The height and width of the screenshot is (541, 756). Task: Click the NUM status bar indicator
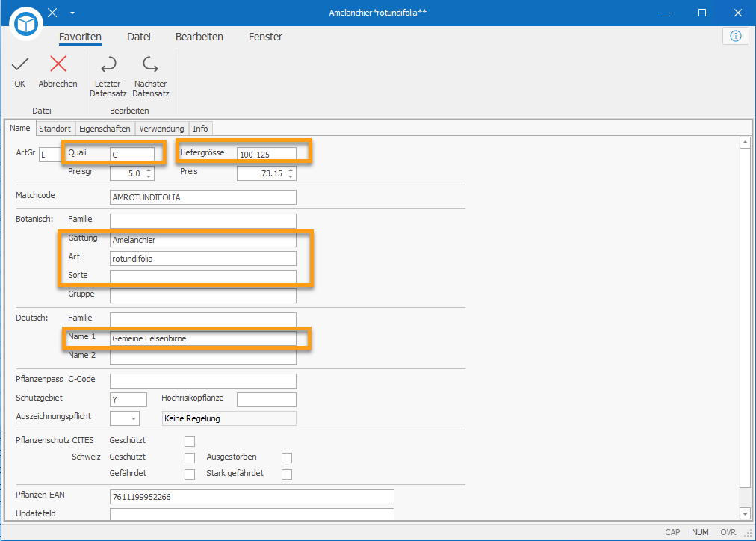tap(700, 532)
